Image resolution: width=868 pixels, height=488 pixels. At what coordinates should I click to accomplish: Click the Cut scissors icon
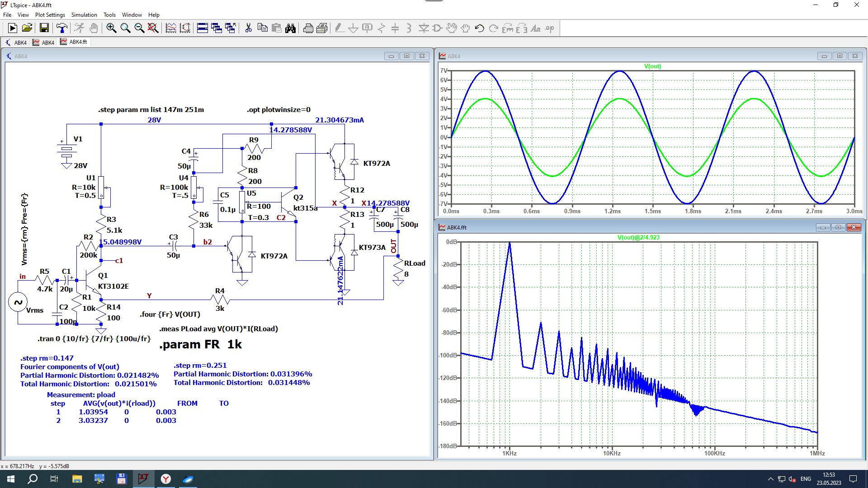[x=248, y=28]
